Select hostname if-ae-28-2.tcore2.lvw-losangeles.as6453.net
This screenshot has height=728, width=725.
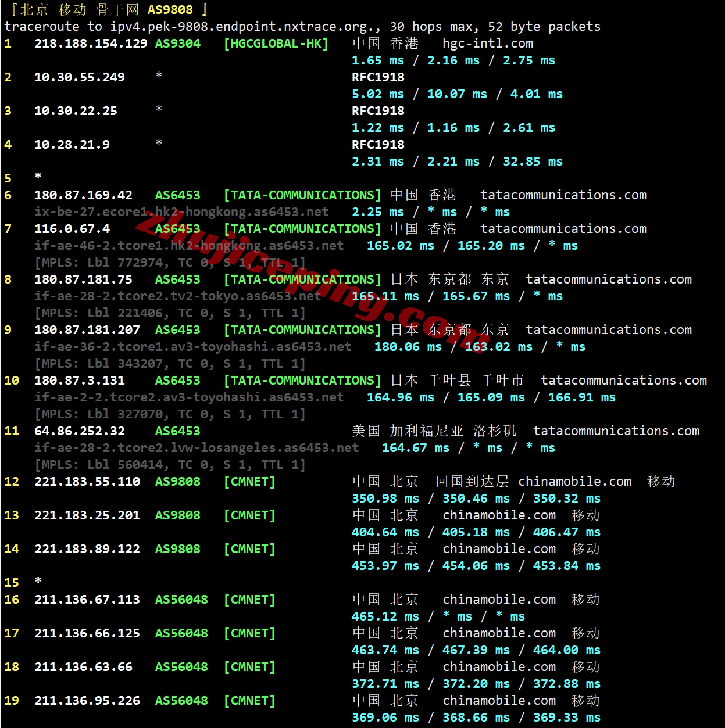click(x=197, y=448)
